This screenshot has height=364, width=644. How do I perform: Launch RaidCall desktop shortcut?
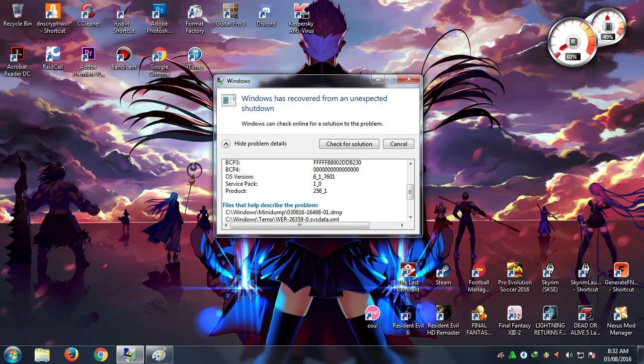(x=53, y=58)
